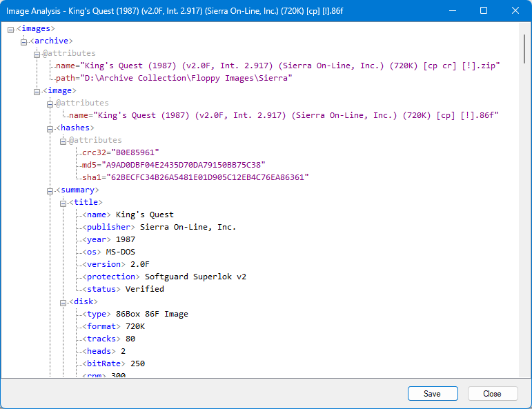Collapse the root images node
This screenshot has width=532, height=409.
10,30
